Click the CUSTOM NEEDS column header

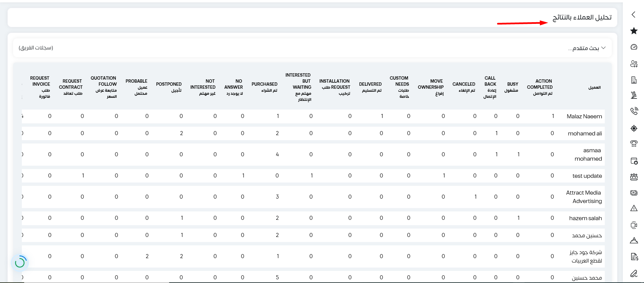[399, 87]
